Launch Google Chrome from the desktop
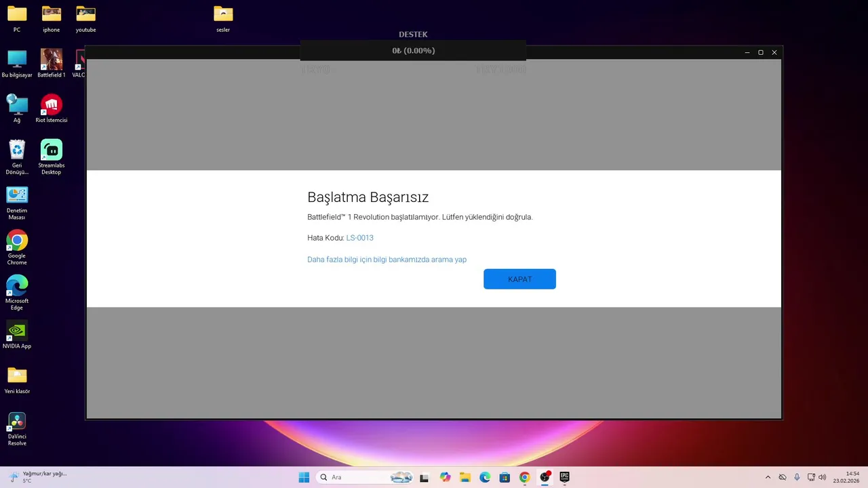Image resolution: width=868 pixels, height=488 pixels. coord(17,248)
